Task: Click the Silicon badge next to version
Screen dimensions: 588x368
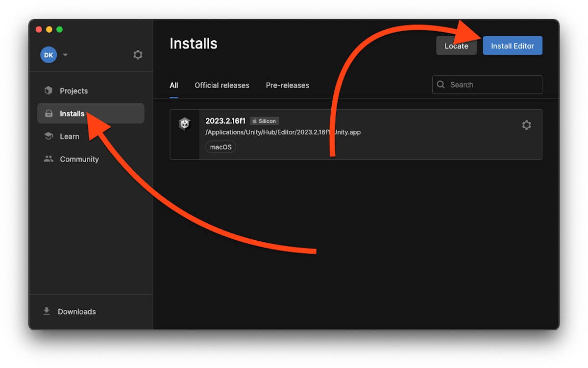Action: 264,121
